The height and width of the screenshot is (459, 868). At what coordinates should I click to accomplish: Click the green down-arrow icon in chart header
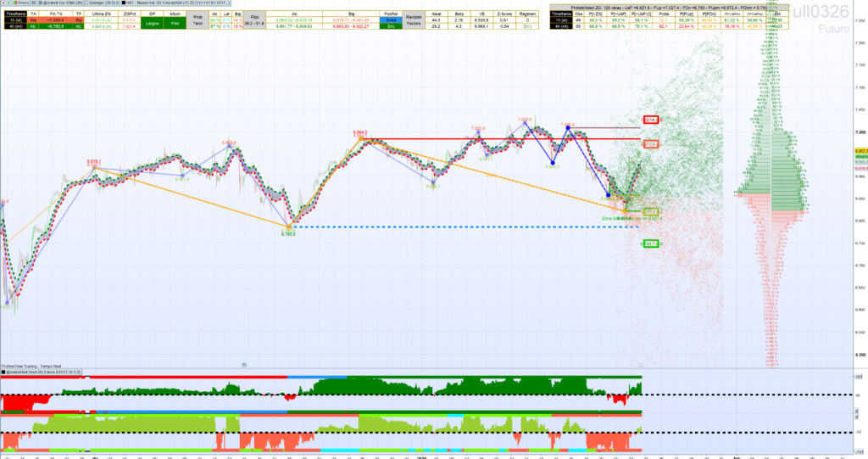[x=8, y=3]
